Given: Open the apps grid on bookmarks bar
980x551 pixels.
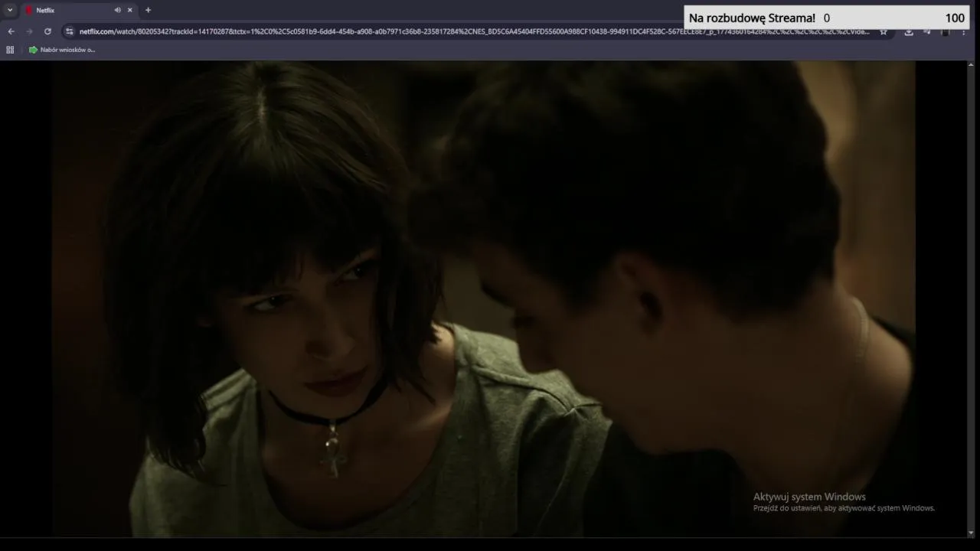Looking at the screenshot, I should (10, 50).
